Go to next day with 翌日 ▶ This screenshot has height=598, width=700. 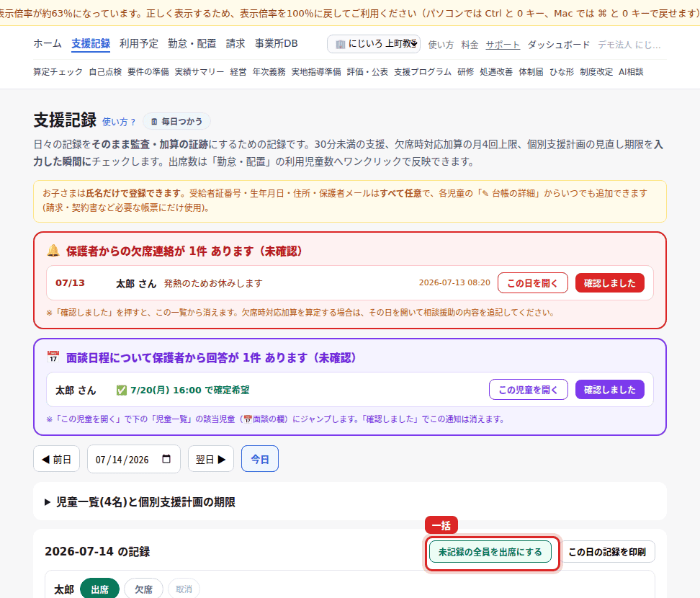tap(211, 459)
